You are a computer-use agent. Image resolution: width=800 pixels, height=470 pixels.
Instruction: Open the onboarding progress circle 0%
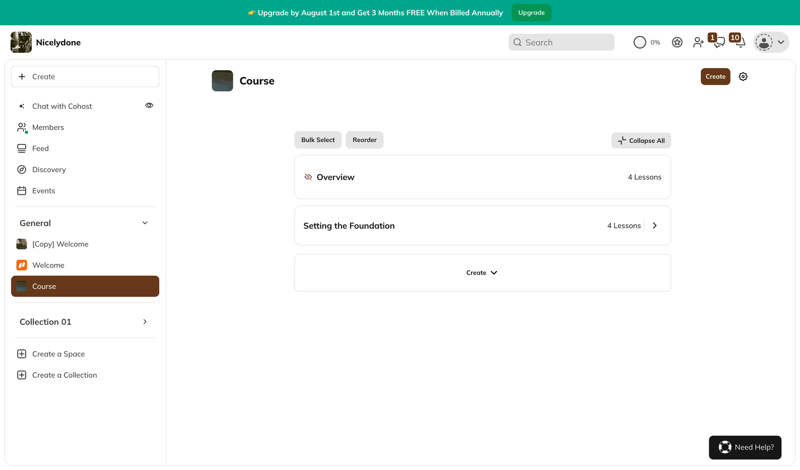640,42
